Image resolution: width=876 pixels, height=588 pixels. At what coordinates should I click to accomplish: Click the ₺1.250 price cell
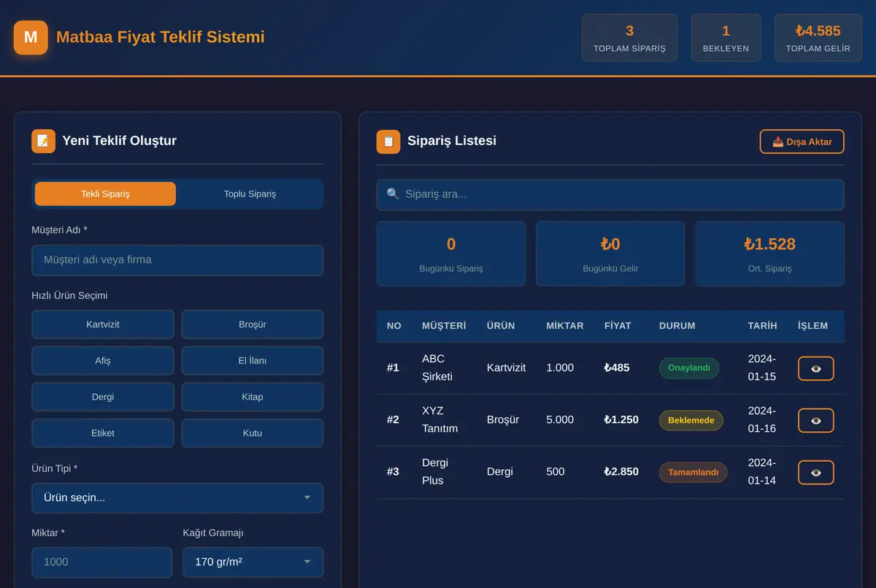click(x=621, y=420)
